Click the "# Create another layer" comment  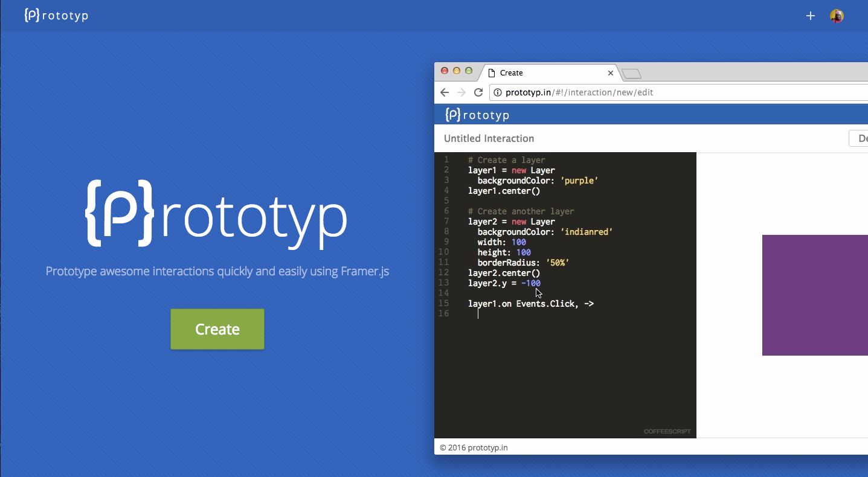pos(521,211)
